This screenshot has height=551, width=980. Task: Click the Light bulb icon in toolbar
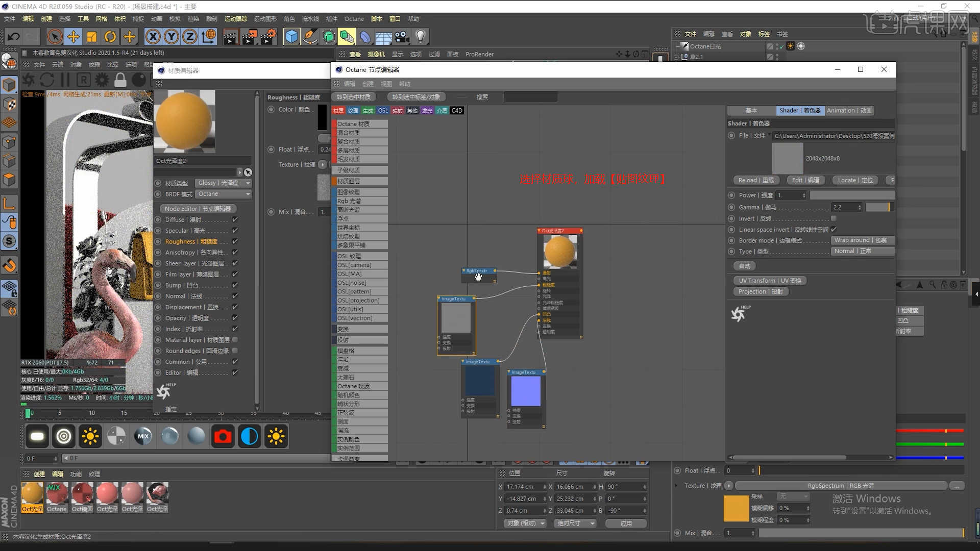click(421, 37)
